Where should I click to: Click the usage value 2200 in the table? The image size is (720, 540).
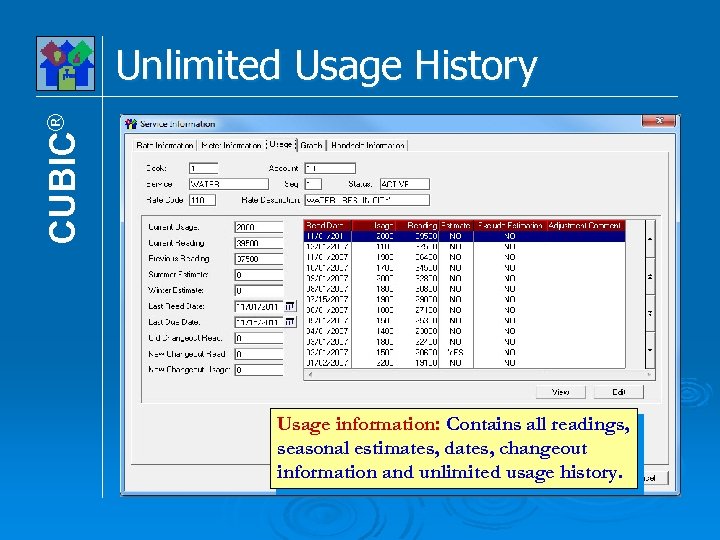click(x=384, y=363)
